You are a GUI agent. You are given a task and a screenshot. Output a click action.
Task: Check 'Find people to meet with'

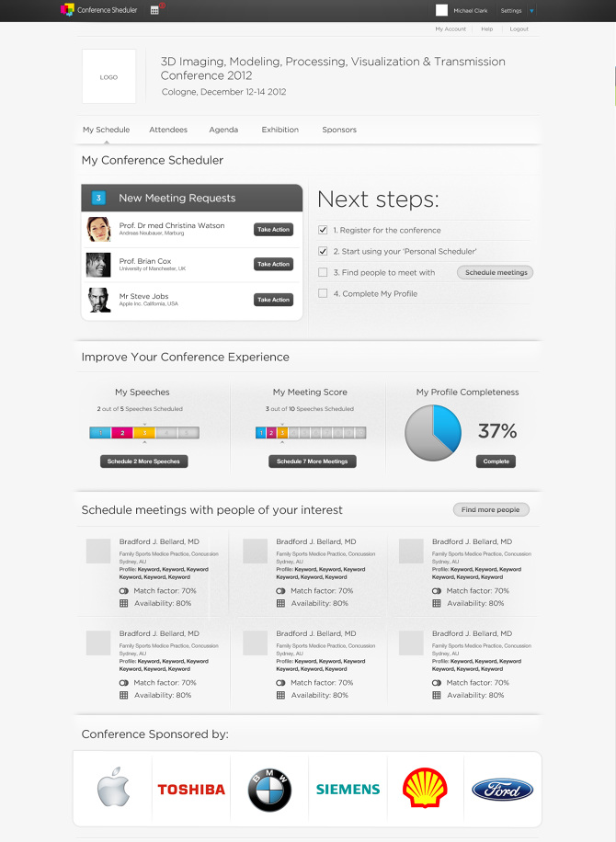click(x=322, y=271)
